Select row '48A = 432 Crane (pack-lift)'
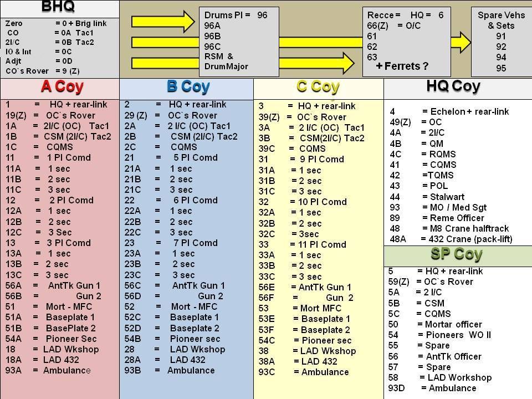Viewport: 532px width, 399px height. [x=451, y=239]
